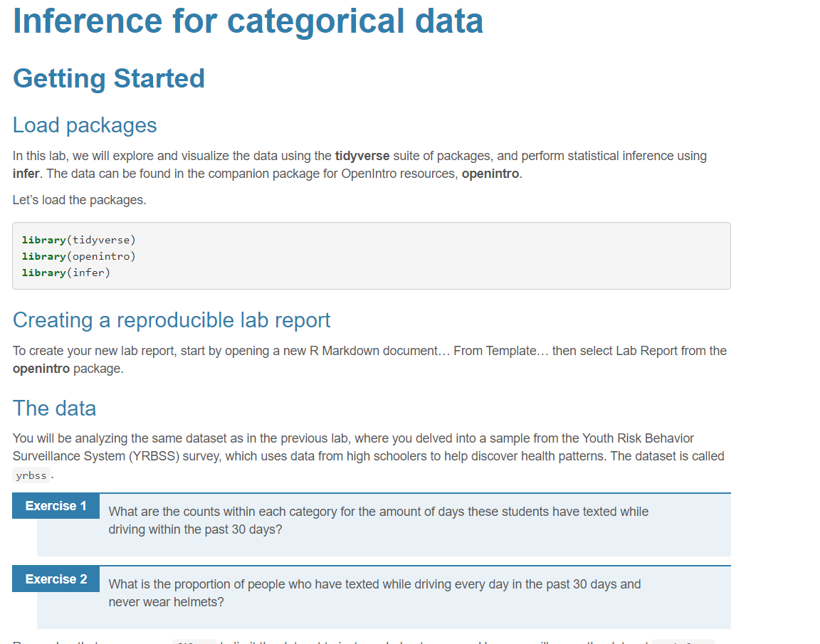Select the library(tidyverse) code line

pyautogui.click(x=78, y=240)
